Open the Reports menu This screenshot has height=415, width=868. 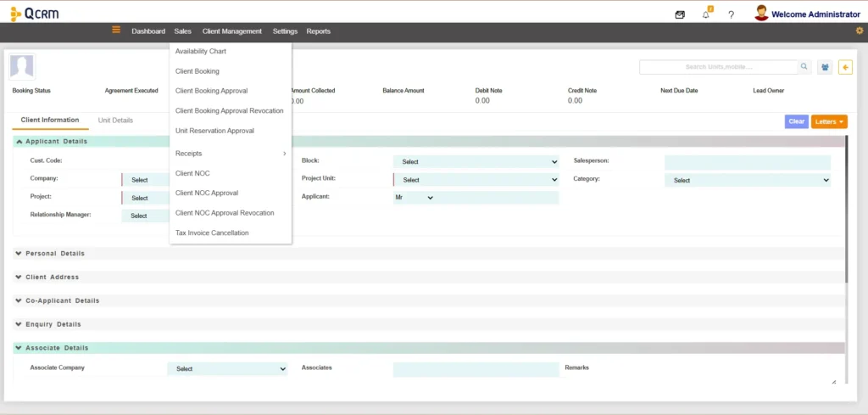319,31
